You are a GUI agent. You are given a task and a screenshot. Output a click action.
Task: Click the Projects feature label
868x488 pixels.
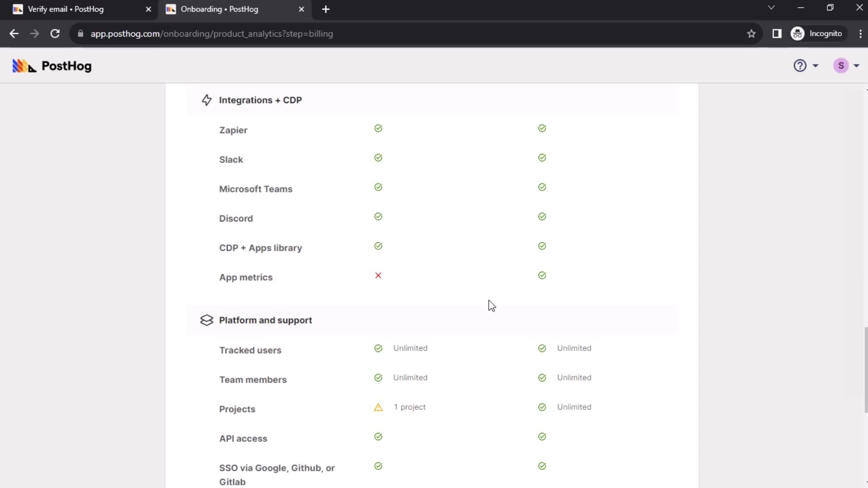(237, 409)
